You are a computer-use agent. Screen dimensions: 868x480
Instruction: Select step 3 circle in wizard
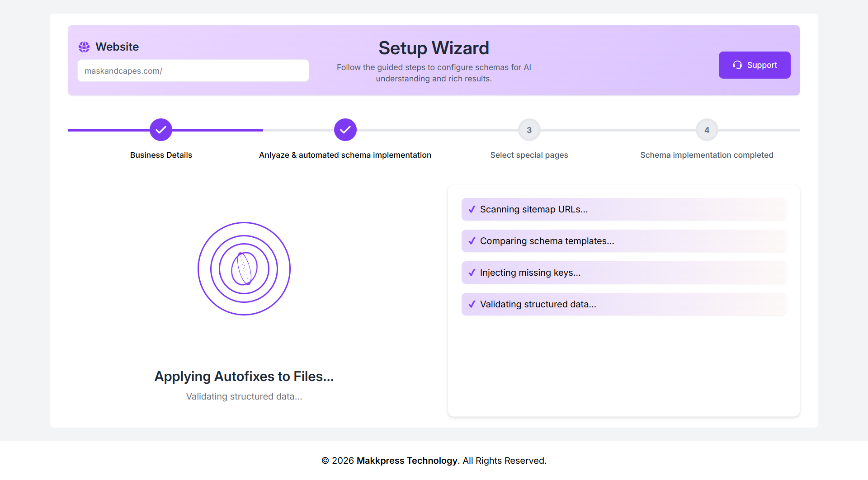(x=529, y=130)
